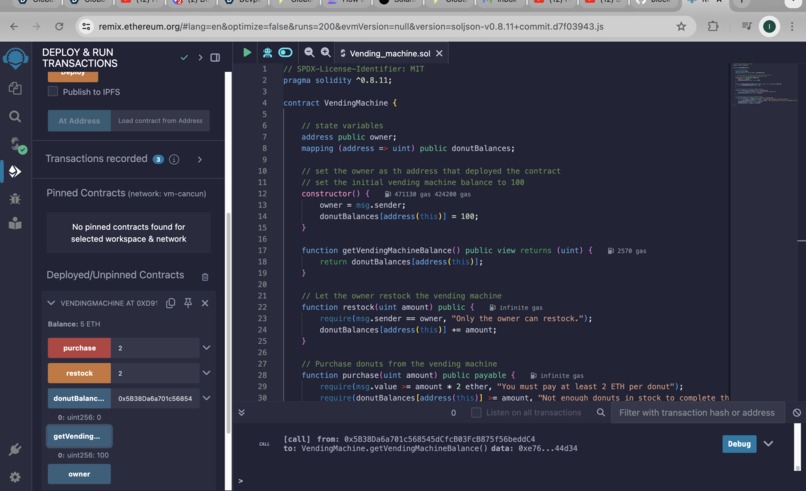Toggle the side panel layout icon
Image resolution: width=806 pixels, height=491 pixels.
click(215, 58)
